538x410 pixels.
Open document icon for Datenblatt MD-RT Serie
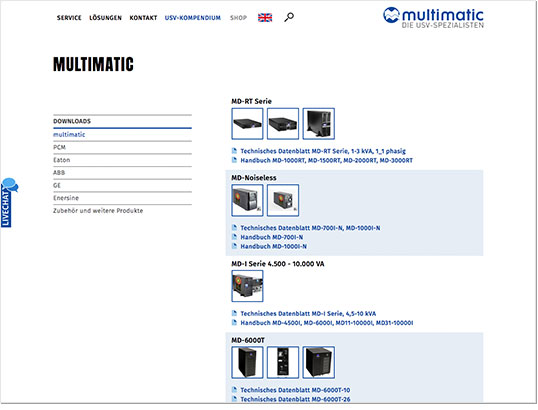point(235,150)
